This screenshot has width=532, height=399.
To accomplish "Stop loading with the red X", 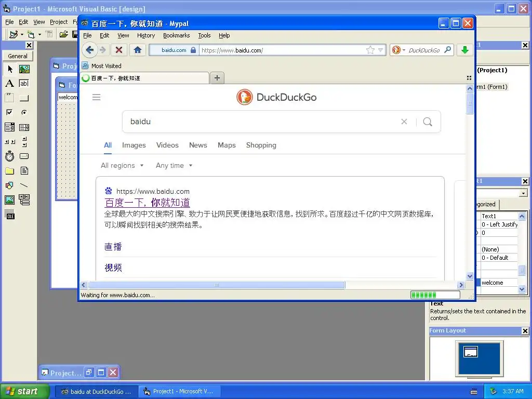I will pos(119,50).
